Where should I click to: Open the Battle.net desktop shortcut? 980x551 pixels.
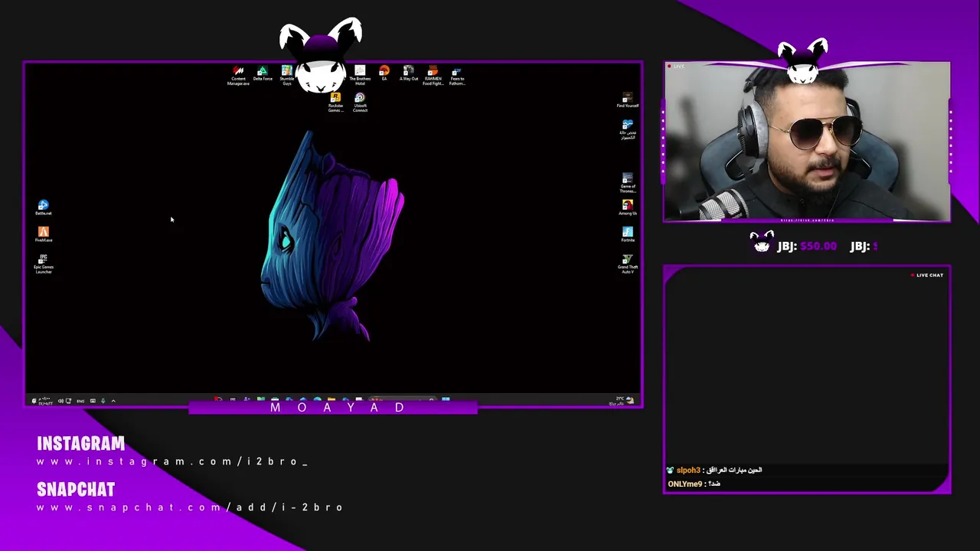coord(44,207)
